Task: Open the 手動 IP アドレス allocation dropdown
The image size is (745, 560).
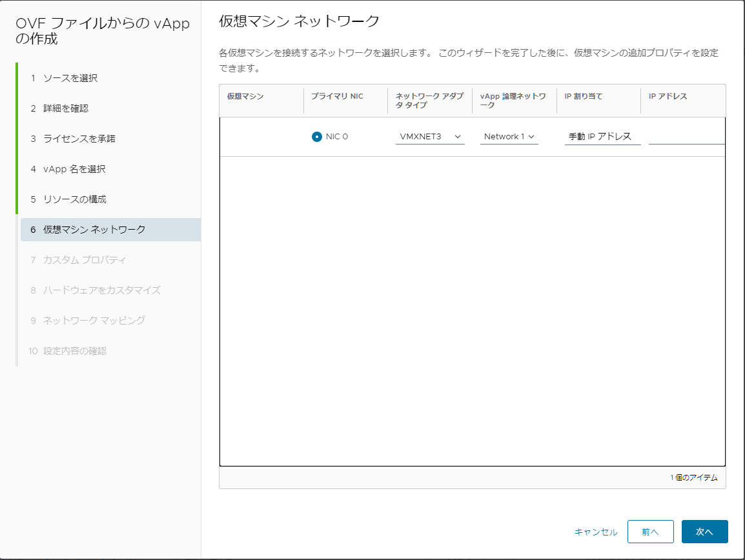Action: [x=602, y=137]
